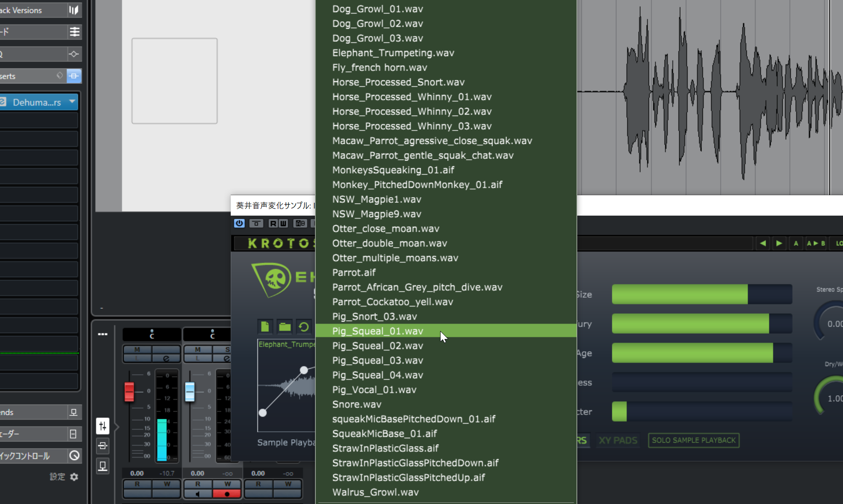Viewport: 843px width, 504px height.
Task: Open the green folder icon to browse samples
Action: (284, 327)
